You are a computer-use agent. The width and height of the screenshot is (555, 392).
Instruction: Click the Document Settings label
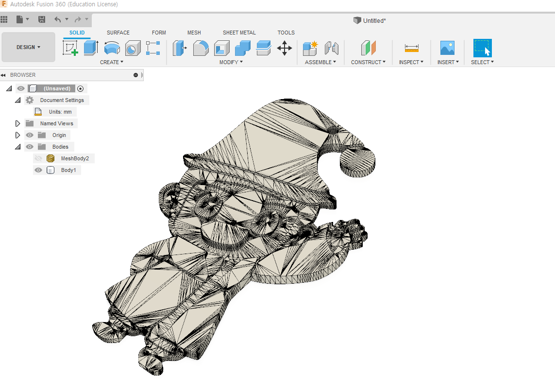click(x=62, y=100)
